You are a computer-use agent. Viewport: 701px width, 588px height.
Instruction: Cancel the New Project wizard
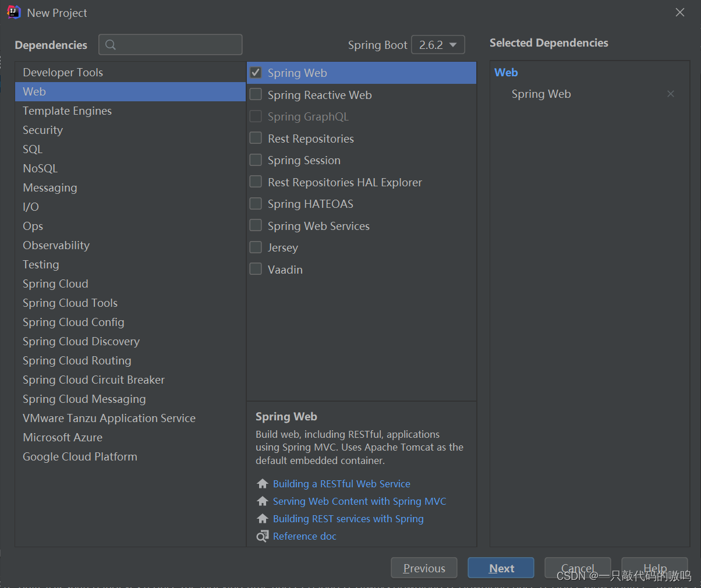pos(578,568)
